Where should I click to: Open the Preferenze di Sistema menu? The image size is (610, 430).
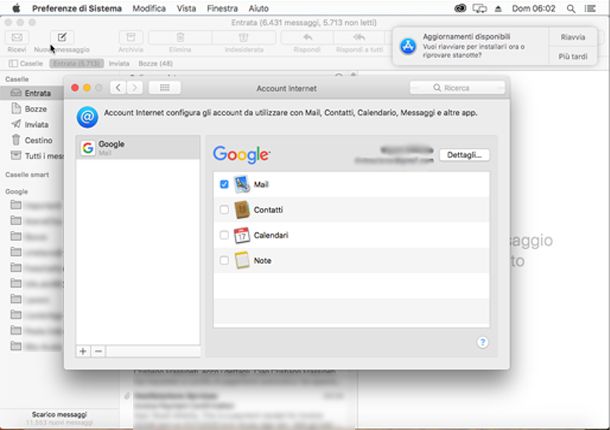click(x=77, y=8)
